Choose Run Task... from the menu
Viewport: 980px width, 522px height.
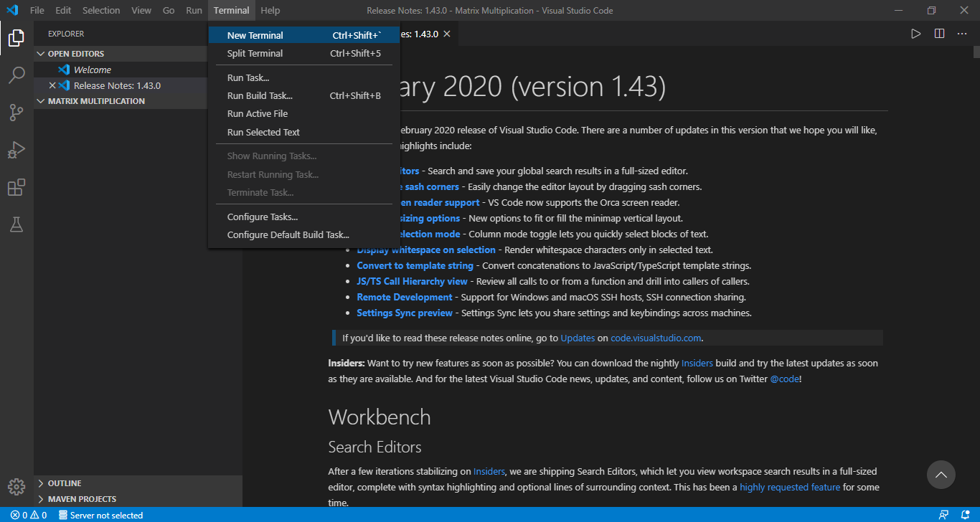click(304, 77)
